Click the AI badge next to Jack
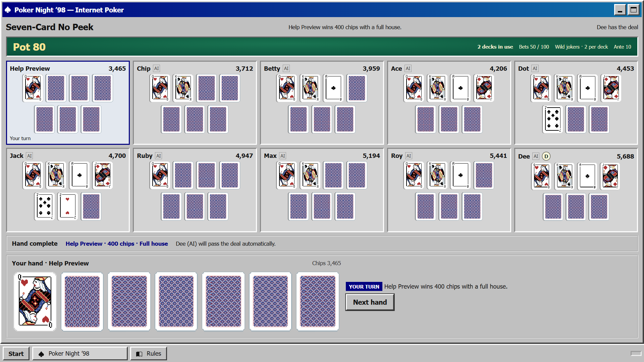644x362 pixels. click(30, 156)
